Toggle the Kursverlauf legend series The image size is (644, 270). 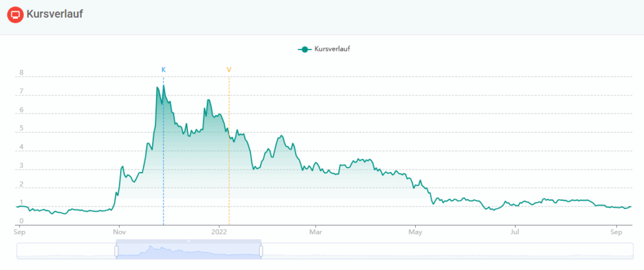pos(324,49)
